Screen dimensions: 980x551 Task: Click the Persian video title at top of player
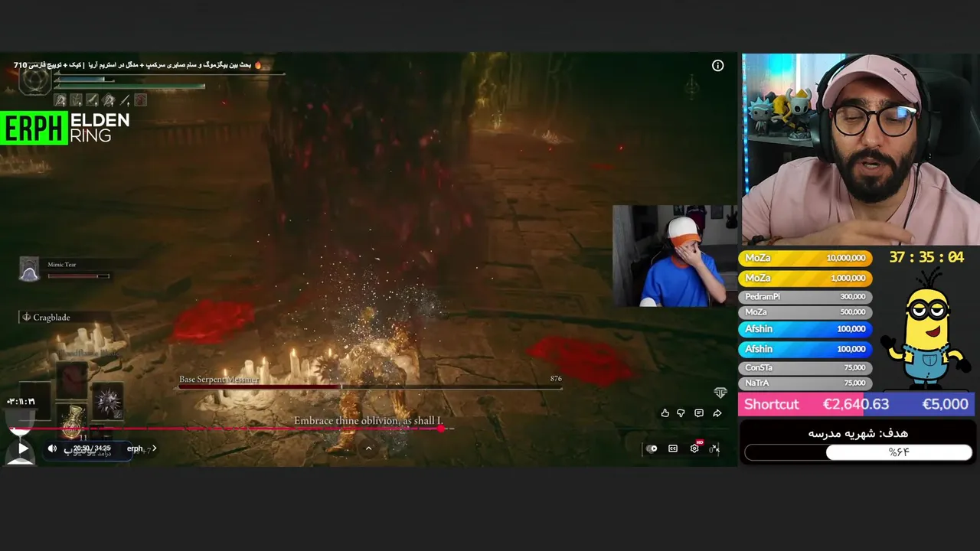pyautogui.click(x=138, y=65)
